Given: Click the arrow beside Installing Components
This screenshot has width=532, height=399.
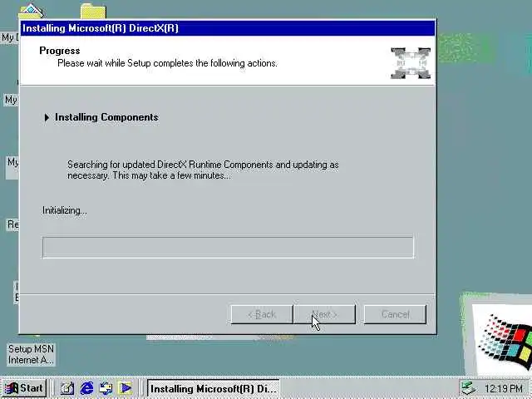Looking at the screenshot, I should point(47,117).
